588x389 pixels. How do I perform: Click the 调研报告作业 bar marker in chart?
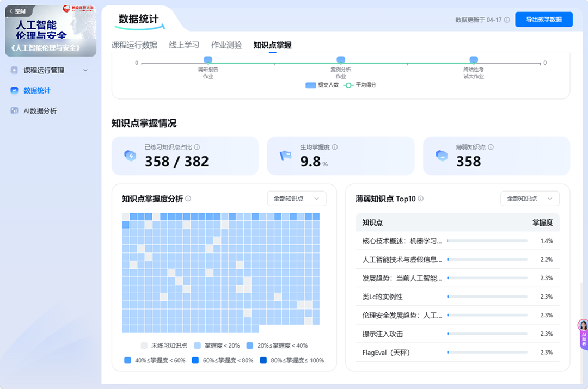coord(208,60)
